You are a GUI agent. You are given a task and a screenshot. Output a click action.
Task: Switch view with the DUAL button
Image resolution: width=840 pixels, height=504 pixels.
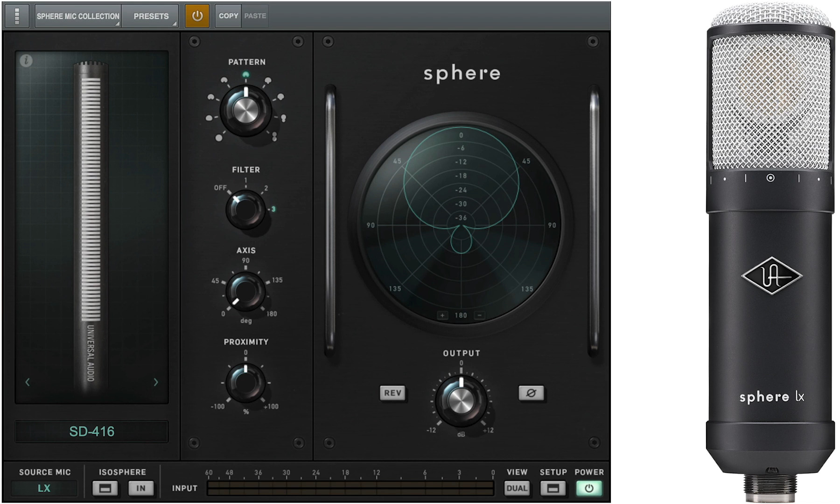point(517,488)
